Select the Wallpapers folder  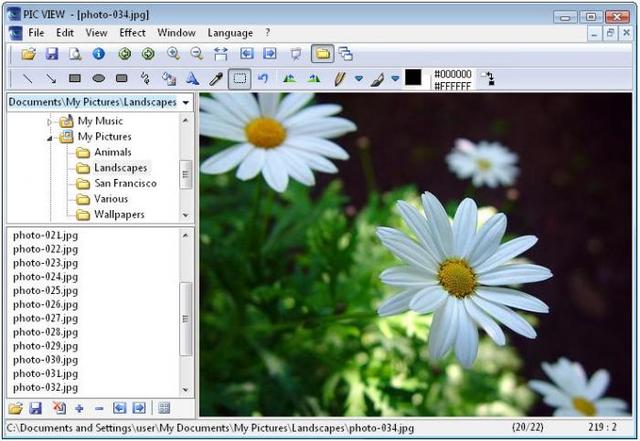coord(119,214)
